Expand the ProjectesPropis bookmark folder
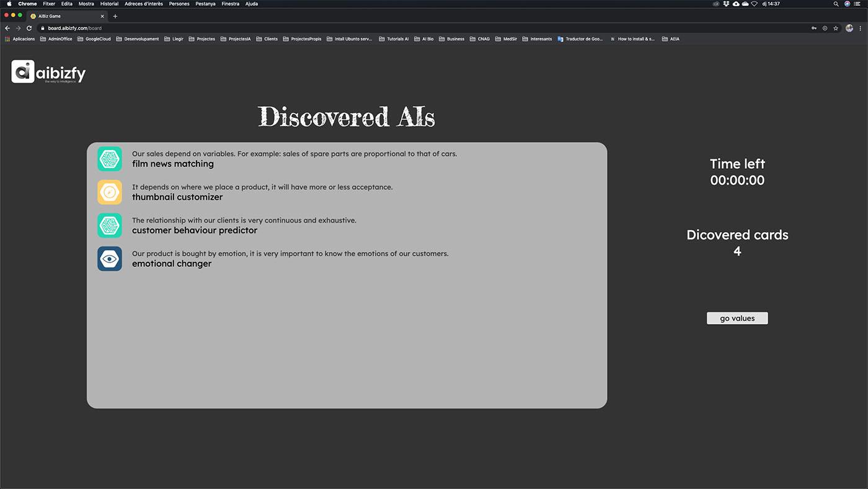The image size is (868, 489). [x=303, y=39]
